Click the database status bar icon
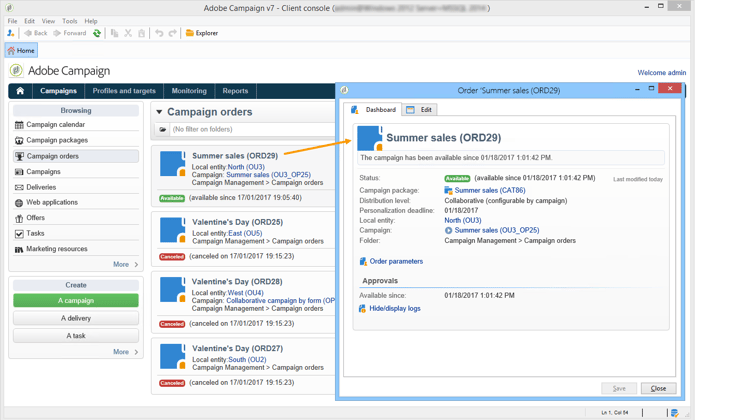 tap(674, 413)
